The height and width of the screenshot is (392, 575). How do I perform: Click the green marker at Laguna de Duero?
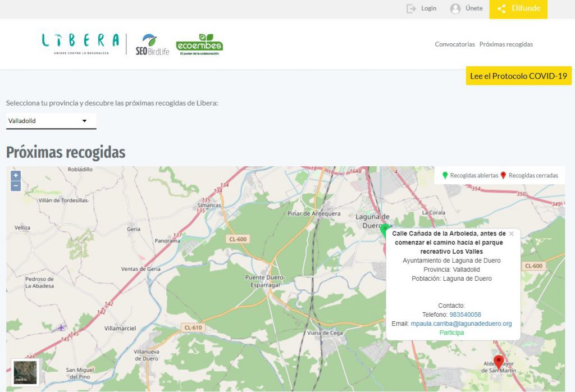click(x=384, y=229)
